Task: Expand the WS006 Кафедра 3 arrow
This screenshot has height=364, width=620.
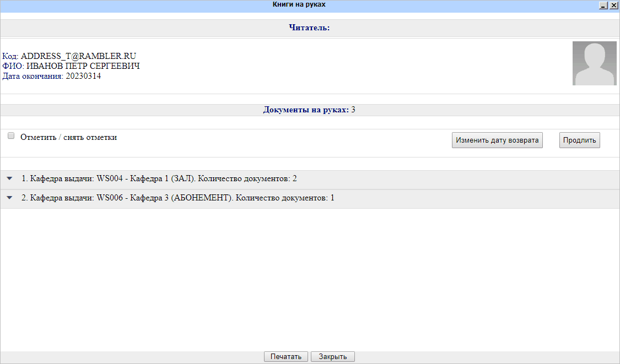Action: (x=9, y=198)
